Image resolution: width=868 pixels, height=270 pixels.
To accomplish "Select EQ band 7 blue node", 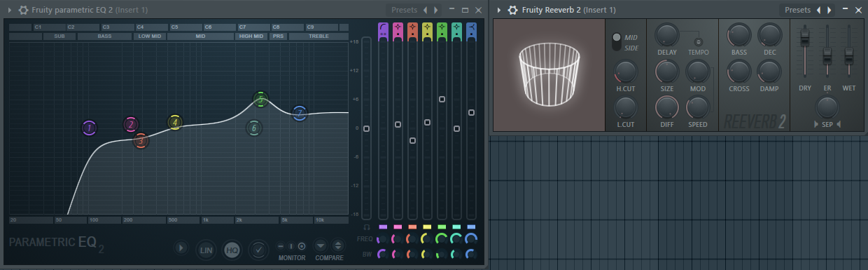I will click(x=300, y=113).
